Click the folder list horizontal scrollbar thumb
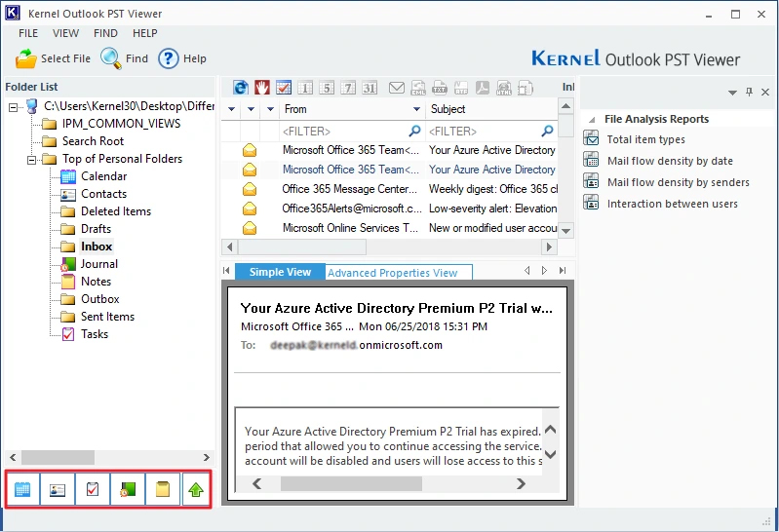This screenshot has height=532, width=779. pos(58,457)
